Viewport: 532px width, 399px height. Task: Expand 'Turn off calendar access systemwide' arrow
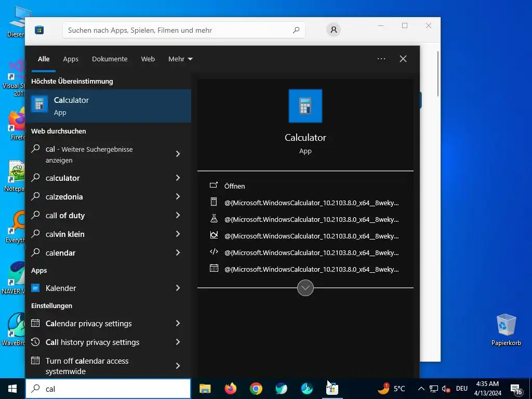pos(178,366)
